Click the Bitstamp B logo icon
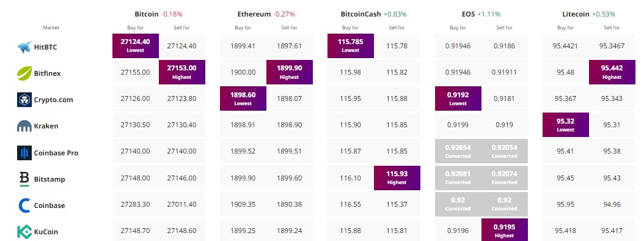This screenshot has height=241, width=644. click(x=24, y=179)
